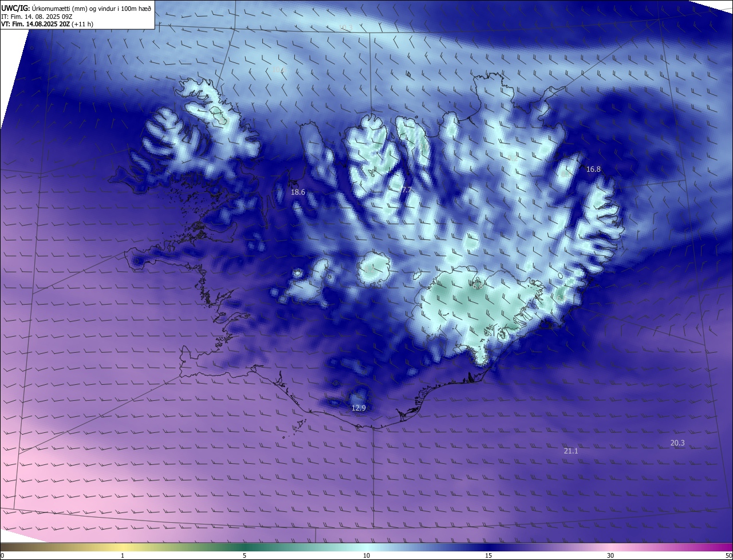
Task: Click the 12.9 value label near the south coast
Action: point(358,408)
